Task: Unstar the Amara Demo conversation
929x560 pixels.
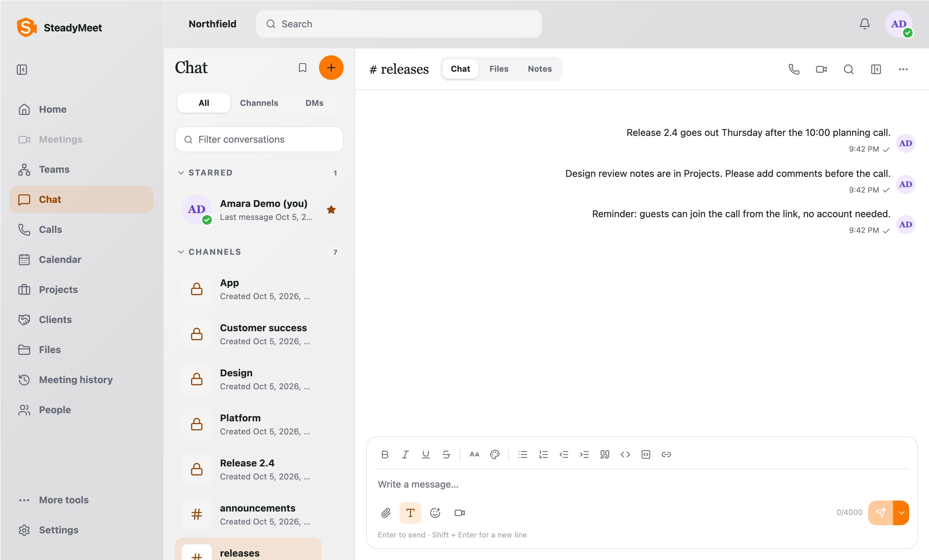Action: [x=331, y=210]
